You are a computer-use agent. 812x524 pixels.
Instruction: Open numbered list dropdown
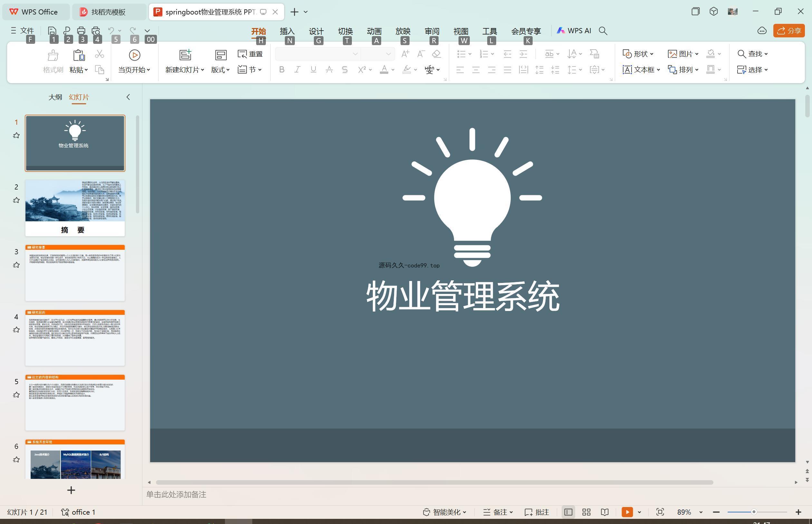[493, 54]
